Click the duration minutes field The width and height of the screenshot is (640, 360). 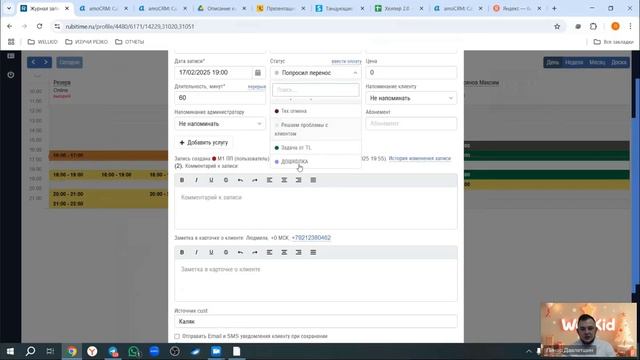tap(220, 98)
